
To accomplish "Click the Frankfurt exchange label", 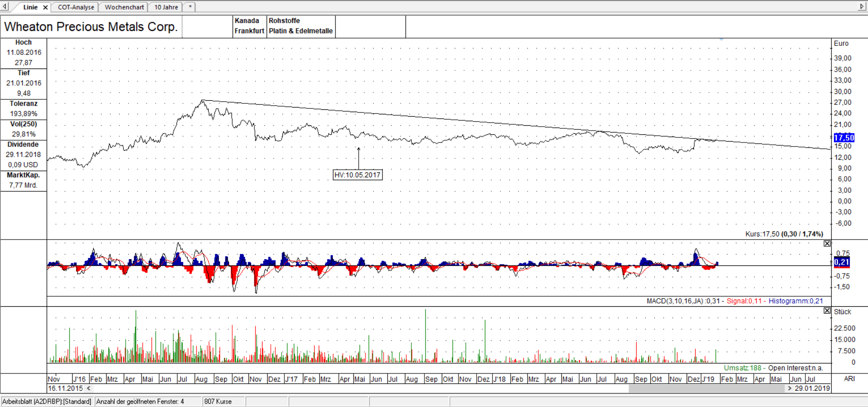I will coord(249,31).
